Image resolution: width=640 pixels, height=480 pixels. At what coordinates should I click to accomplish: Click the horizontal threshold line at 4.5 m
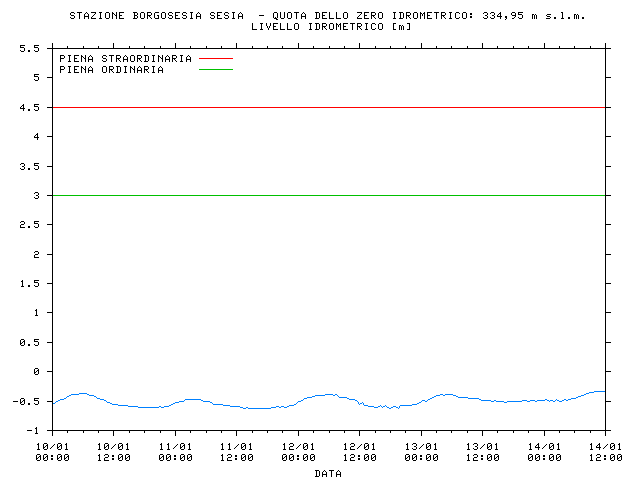click(330, 107)
